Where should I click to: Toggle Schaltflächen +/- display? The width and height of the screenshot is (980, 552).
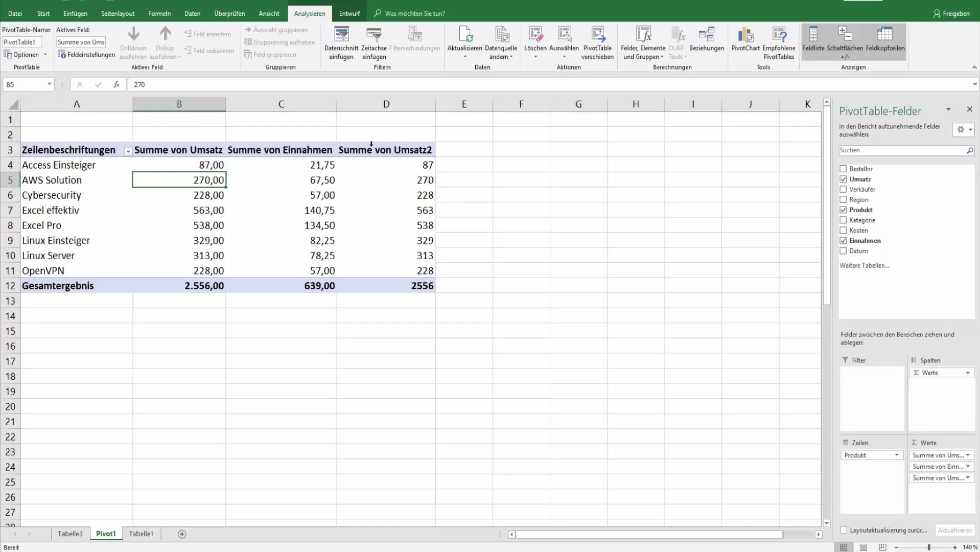pyautogui.click(x=845, y=43)
